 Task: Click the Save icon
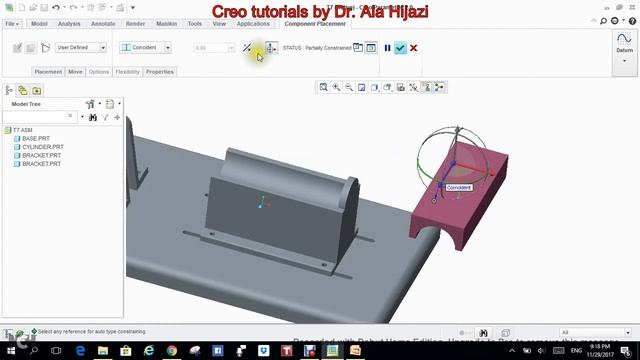click(44, 8)
